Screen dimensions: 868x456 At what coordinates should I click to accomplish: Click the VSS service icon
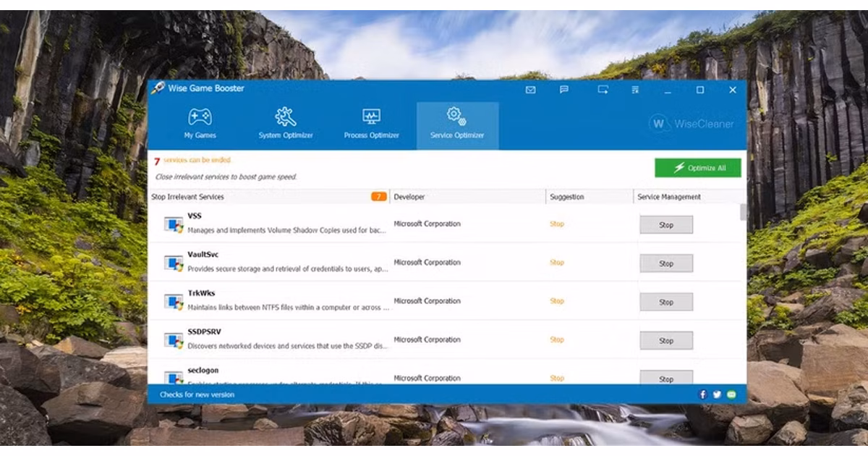[174, 224]
